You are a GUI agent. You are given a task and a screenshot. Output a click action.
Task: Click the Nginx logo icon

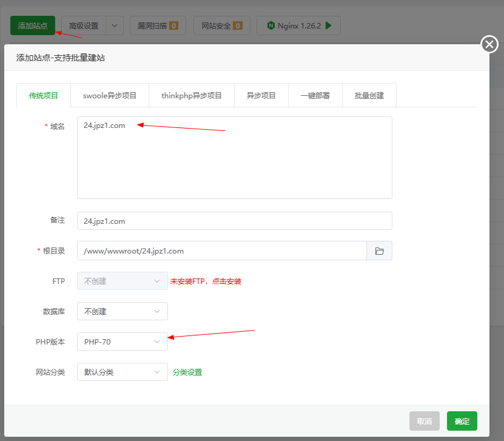point(271,25)
